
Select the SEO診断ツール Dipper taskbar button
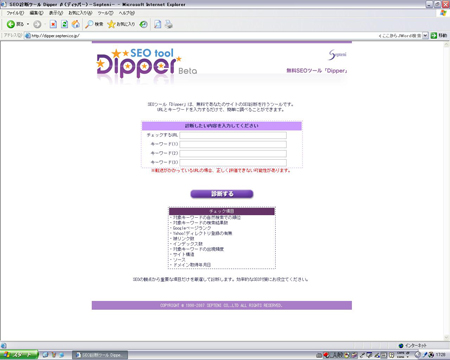(100, 355)
